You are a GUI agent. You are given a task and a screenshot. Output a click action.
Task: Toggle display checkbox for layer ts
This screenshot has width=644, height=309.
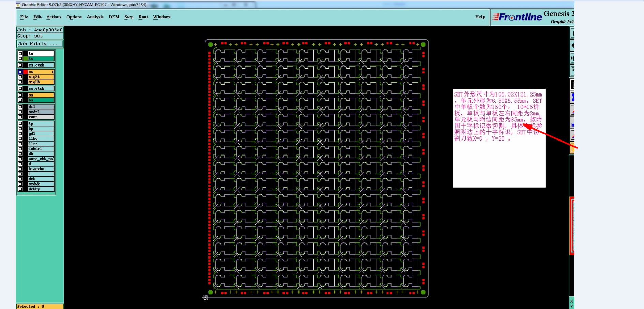tap(20, 59)
